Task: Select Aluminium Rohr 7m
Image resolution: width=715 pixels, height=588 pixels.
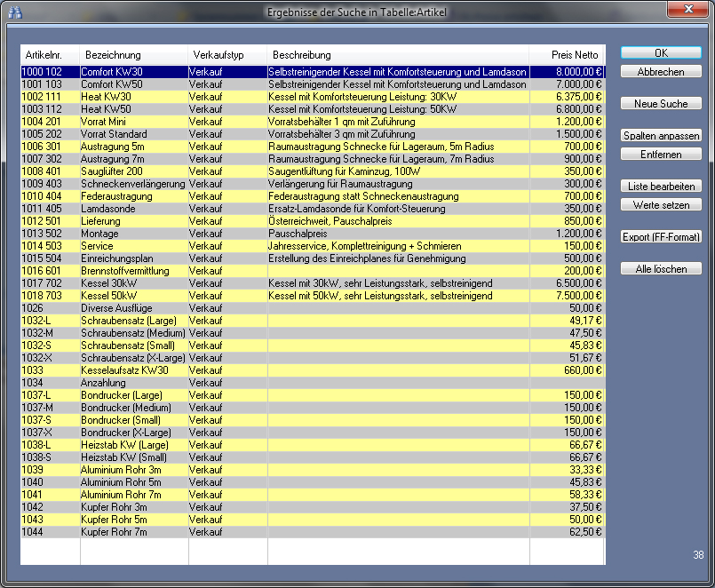Action: [313, 495]
